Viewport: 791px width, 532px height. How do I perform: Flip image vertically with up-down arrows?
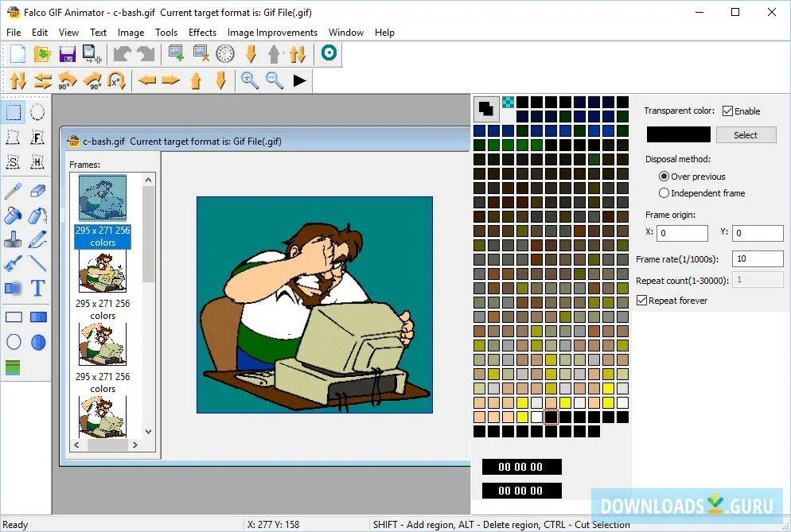[18, 80]
